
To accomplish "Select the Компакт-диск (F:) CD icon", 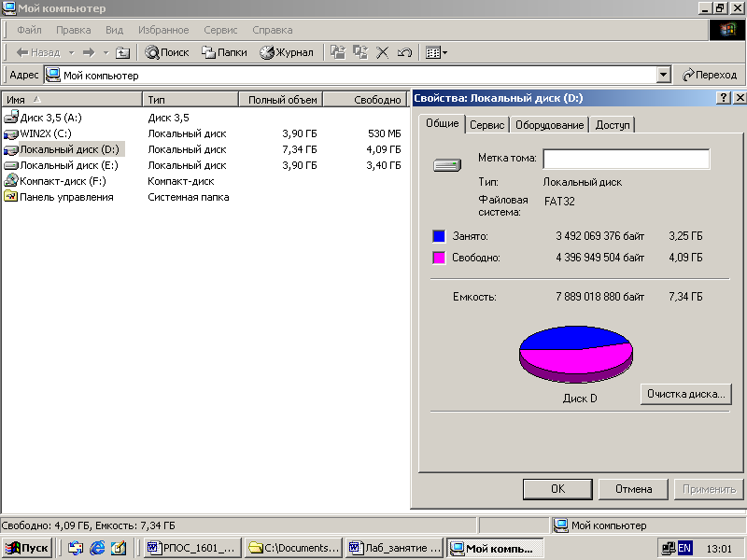I will pyautogui.click(x=11, y=181).
